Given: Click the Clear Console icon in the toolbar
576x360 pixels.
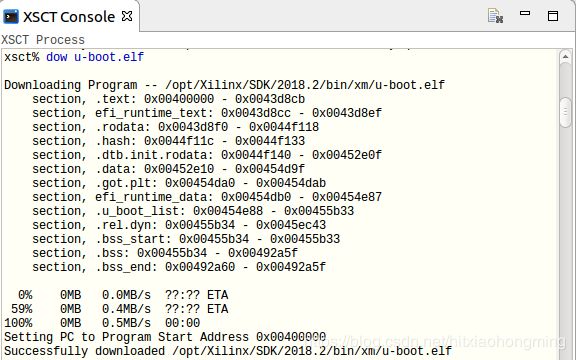Looking at the screenshot, I should 496,16.
